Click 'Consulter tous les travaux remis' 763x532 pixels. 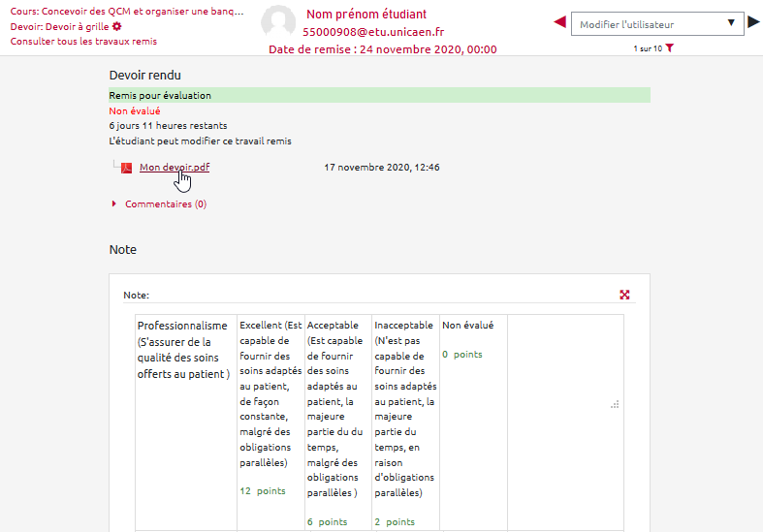pos(83,42)
